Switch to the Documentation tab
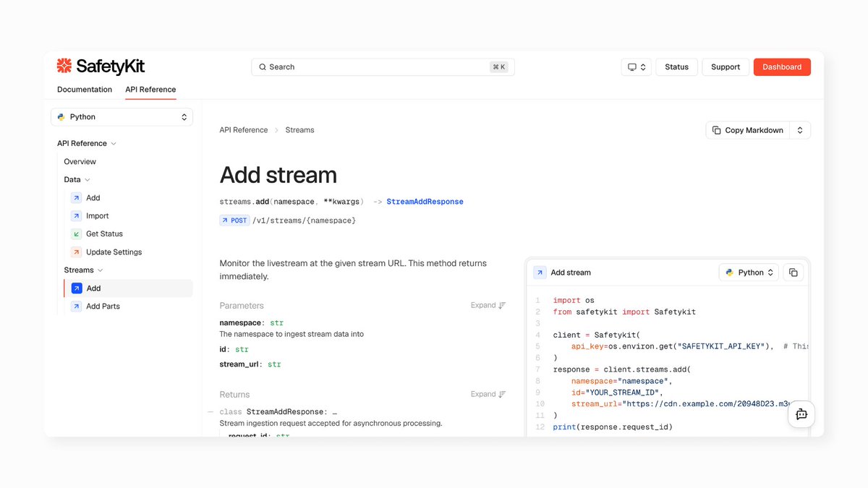 click(85, 90)
